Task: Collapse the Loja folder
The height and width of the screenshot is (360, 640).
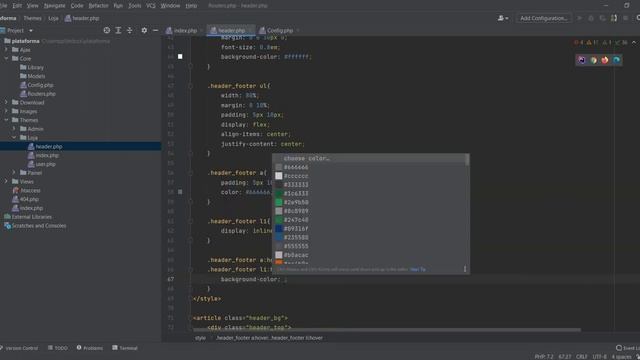Action: coord(14,138)
